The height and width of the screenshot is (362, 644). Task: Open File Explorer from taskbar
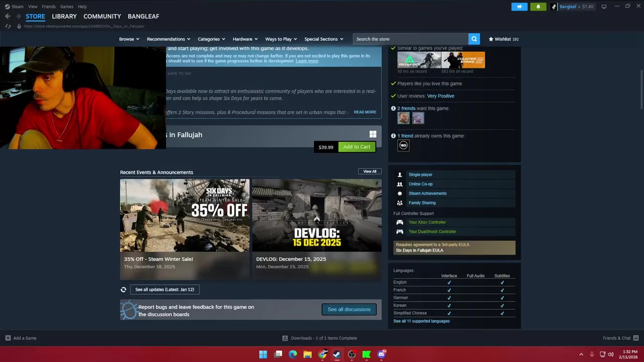tap(307, 354)
